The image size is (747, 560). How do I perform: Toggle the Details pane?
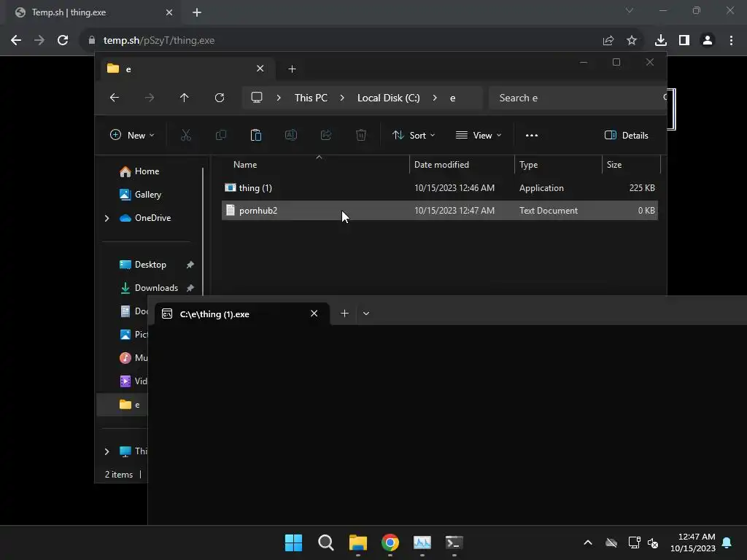pyautogui.click(x=626, y=135)
